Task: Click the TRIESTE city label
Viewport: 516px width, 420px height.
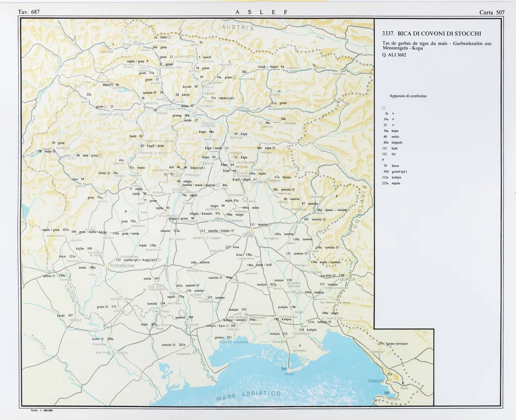Action: (377, 381)
